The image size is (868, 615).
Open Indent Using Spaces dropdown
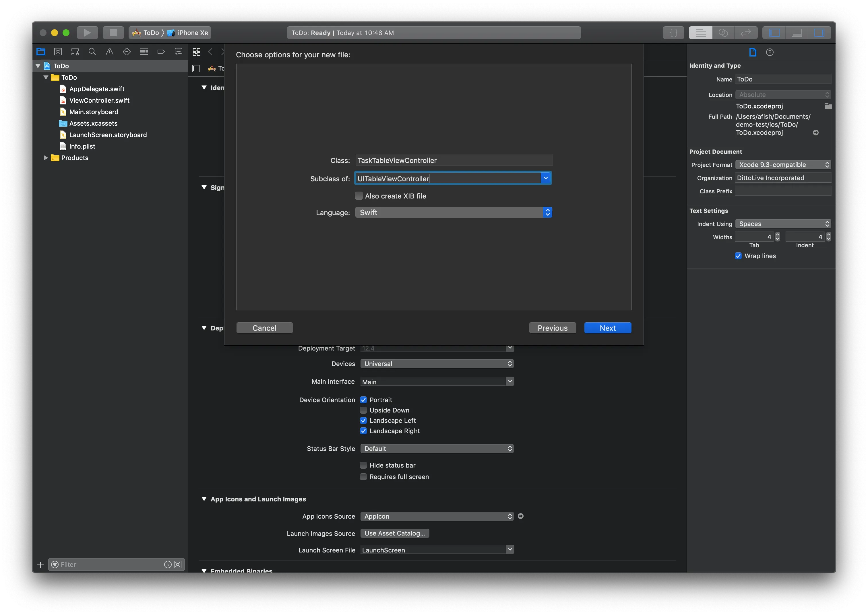pos(783,224)
